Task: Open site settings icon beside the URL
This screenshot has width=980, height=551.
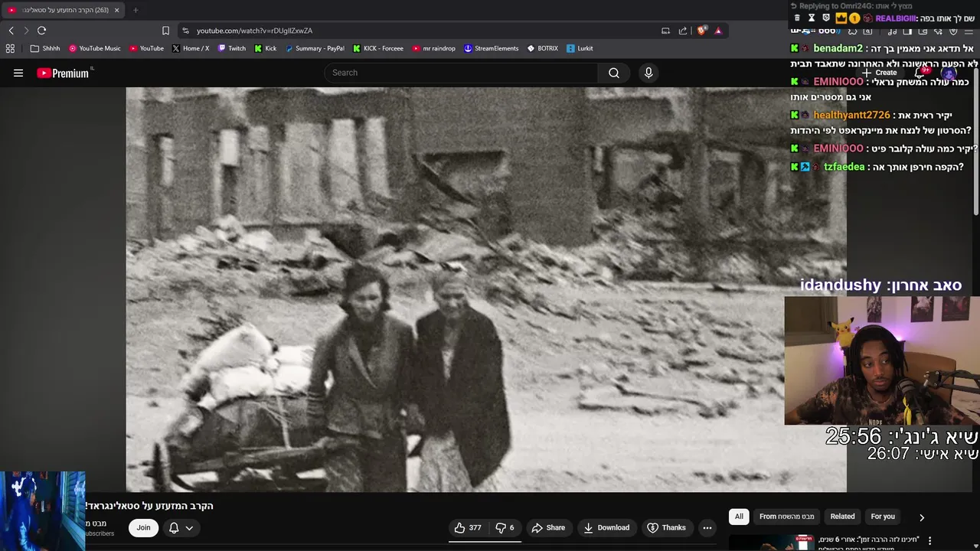Action: (x=185, y=31)
